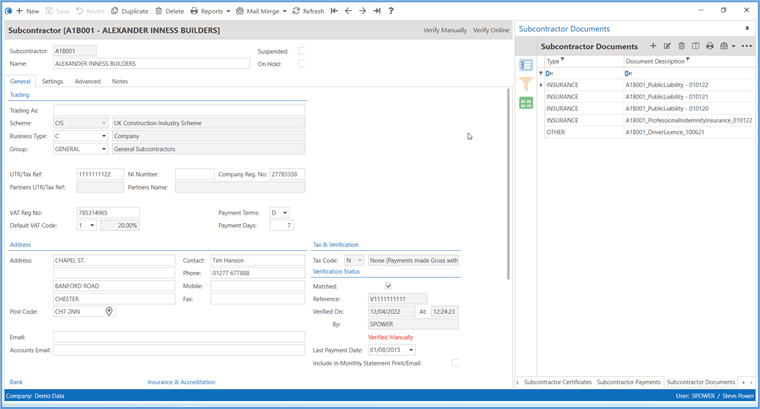Open the orange filter funnel in sidebar
Screen dimensions: 760x409
coord(526,84)
